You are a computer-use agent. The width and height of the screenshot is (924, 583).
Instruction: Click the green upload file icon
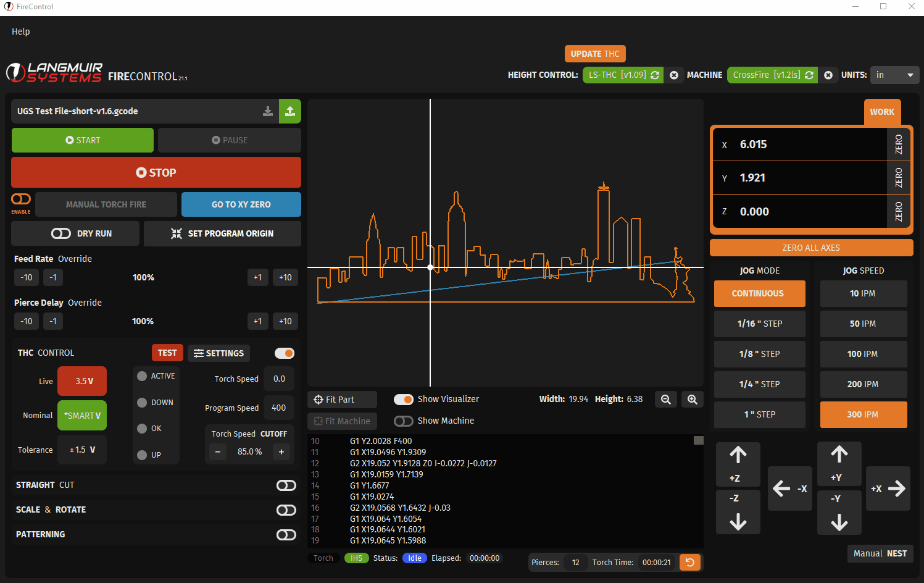(x=290, y=111)
